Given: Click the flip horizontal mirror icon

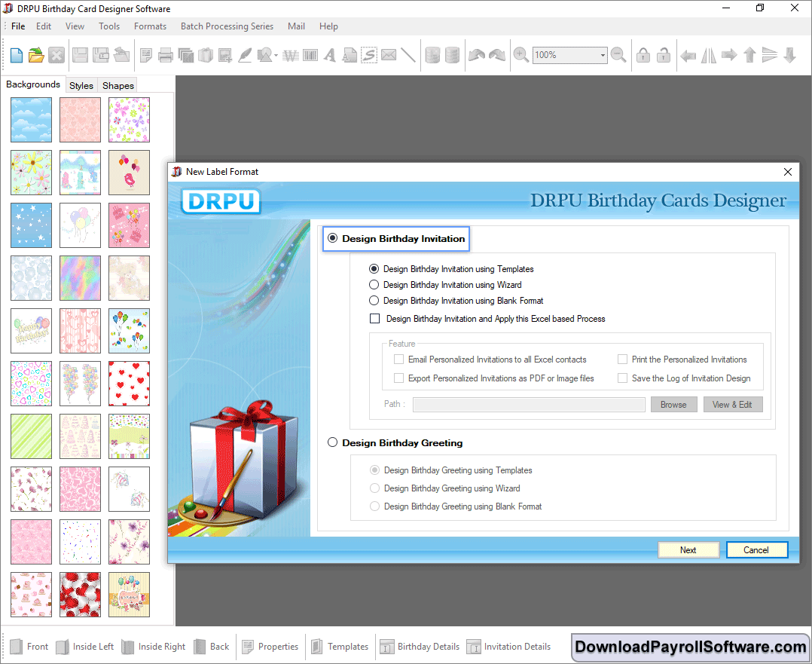Looking at the screenshot, I should coord(708,55).
